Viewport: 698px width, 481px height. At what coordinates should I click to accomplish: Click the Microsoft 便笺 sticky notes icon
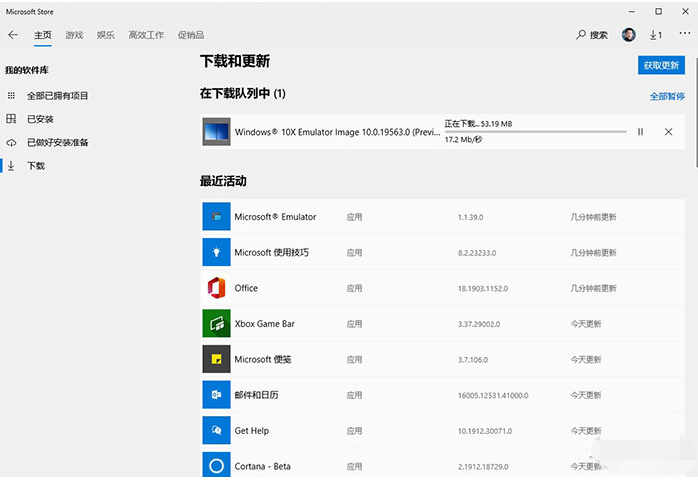click(216, 359)
